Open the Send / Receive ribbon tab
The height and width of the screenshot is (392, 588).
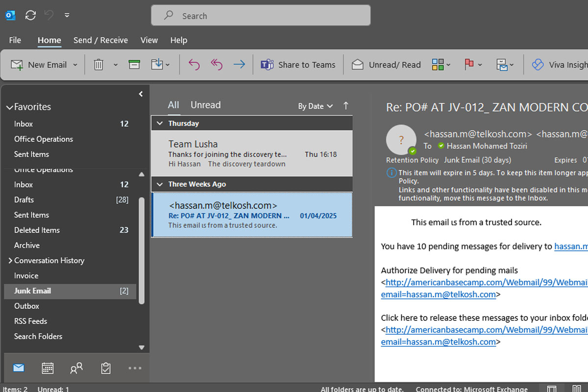tap(100, 40)
